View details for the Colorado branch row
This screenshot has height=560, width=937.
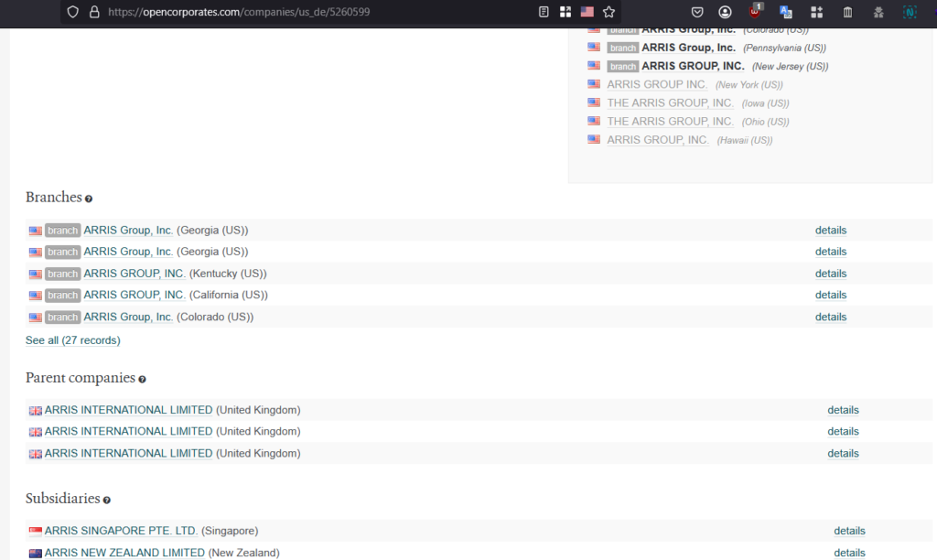coord(831,317)
